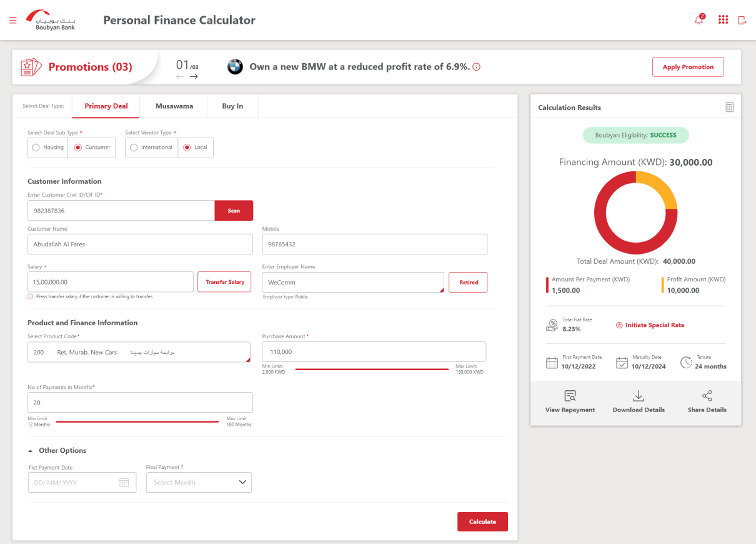This screenshot has width=756, height=544.
Task: Switch to the Primary Deal tab
Action: [106, 106]
